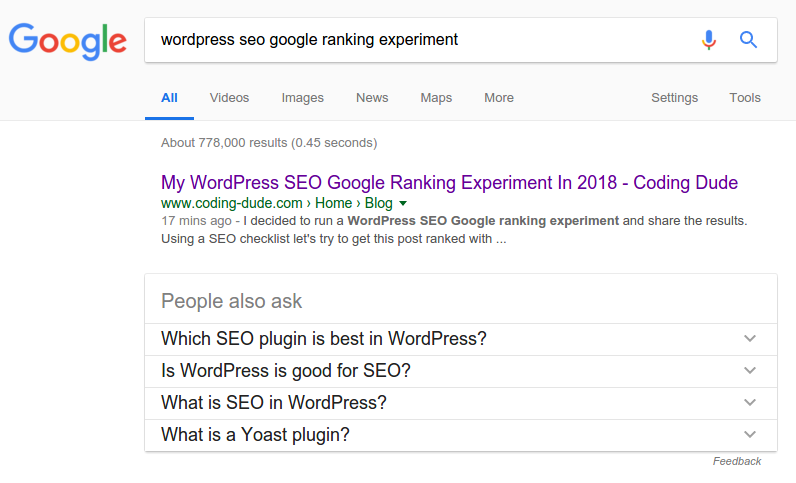Expand "What is SEO in WordPress?" question
The height and width of the screenshot is (483, 796).
point(461,403)
